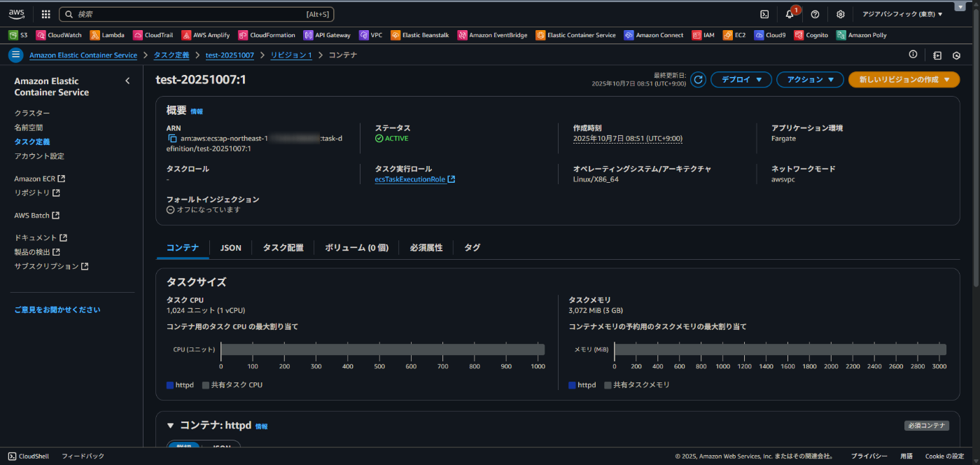
Task: Open 情報 link next to 概要
Action: coord(197,111)
